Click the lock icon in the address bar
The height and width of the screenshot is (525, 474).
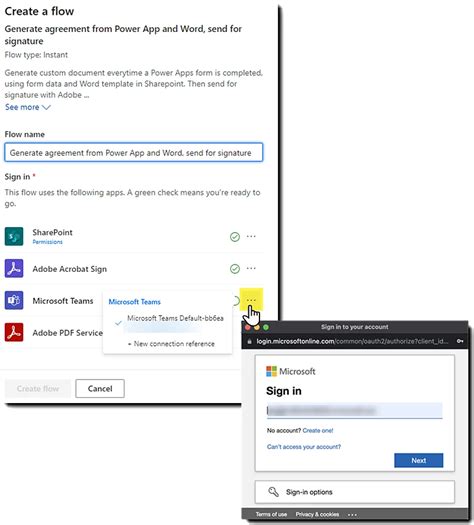click(x=249, y=342)
